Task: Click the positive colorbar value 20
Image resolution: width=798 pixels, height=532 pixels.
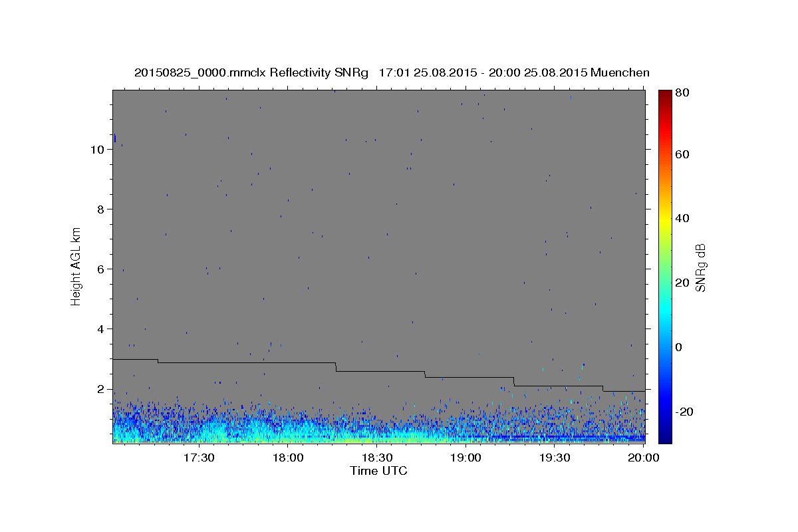Action: click(682, 283)
